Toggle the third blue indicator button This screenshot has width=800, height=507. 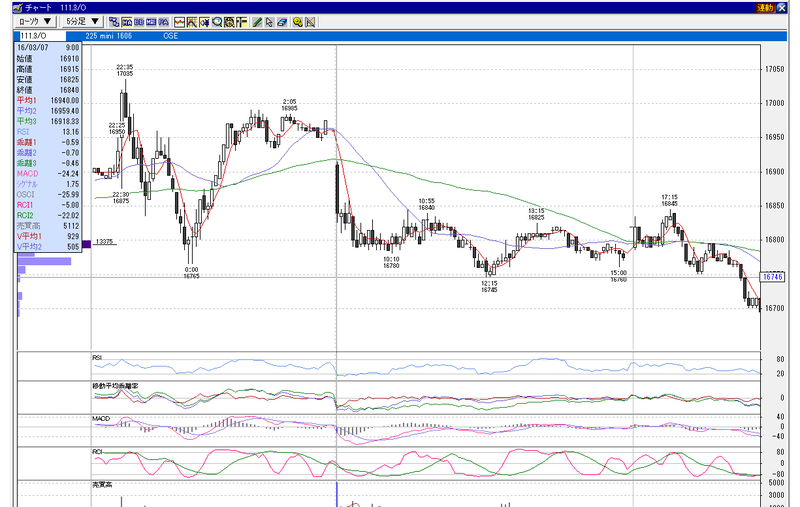[x=151, y=22]
